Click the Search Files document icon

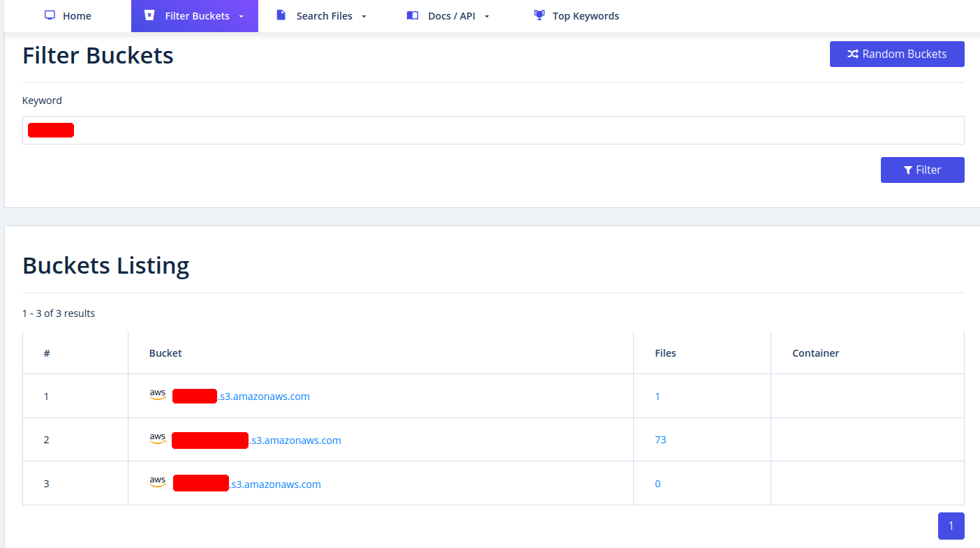point(281,15)
